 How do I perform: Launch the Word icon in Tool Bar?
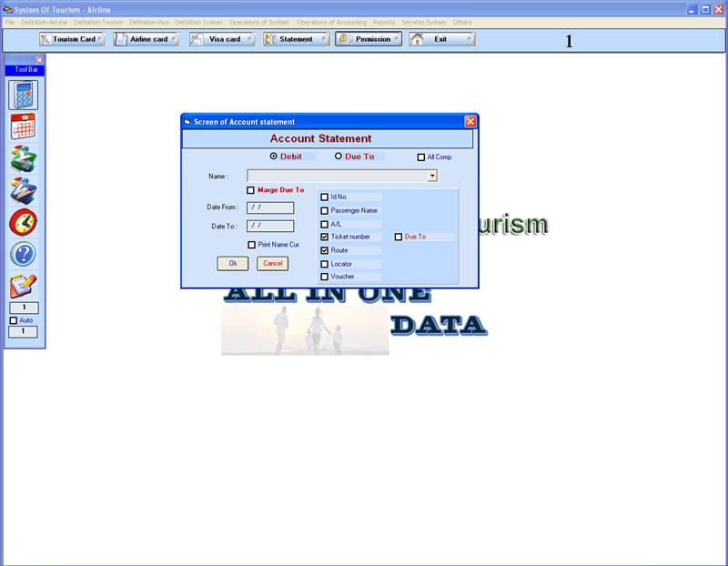[x=24, y=190]
